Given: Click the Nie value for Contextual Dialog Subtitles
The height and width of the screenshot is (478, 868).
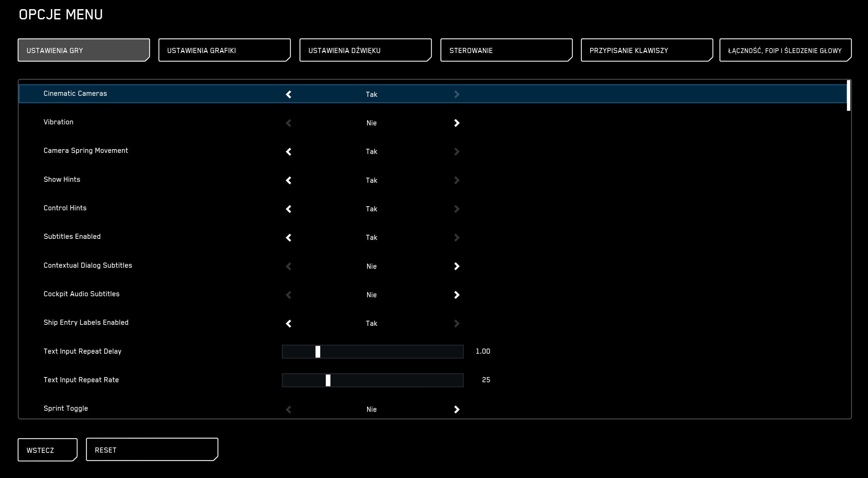Looking at the screenshot, I should (372, 266).
